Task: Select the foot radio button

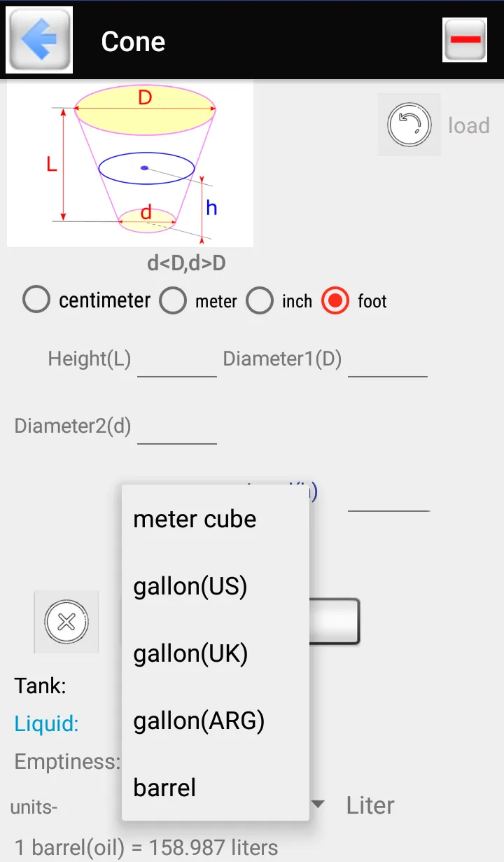Action: [335, 301]
